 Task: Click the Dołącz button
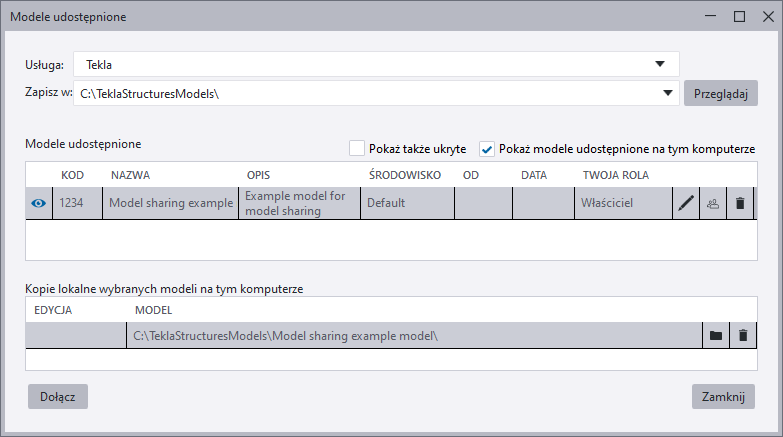[x=58, y=397]
